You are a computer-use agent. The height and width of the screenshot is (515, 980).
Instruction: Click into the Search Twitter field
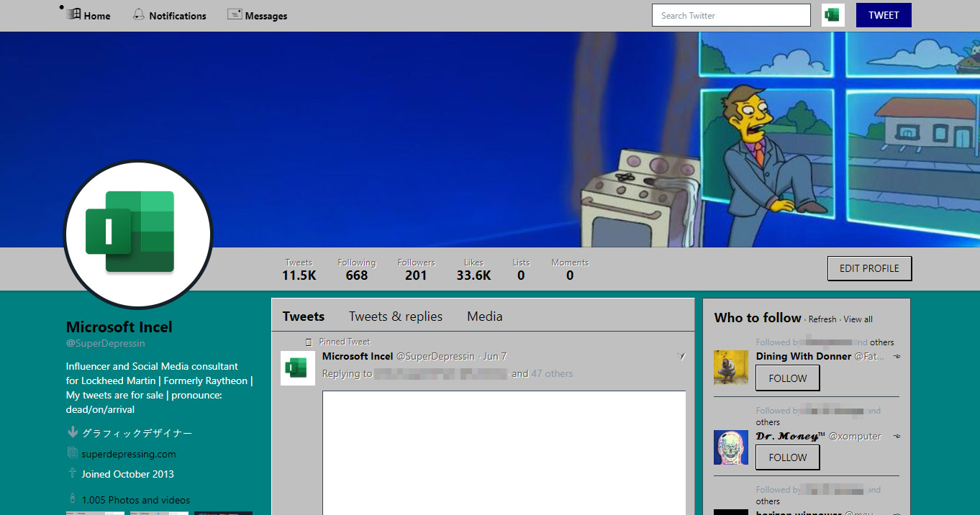pyautogui.click(x=731, y=15)
